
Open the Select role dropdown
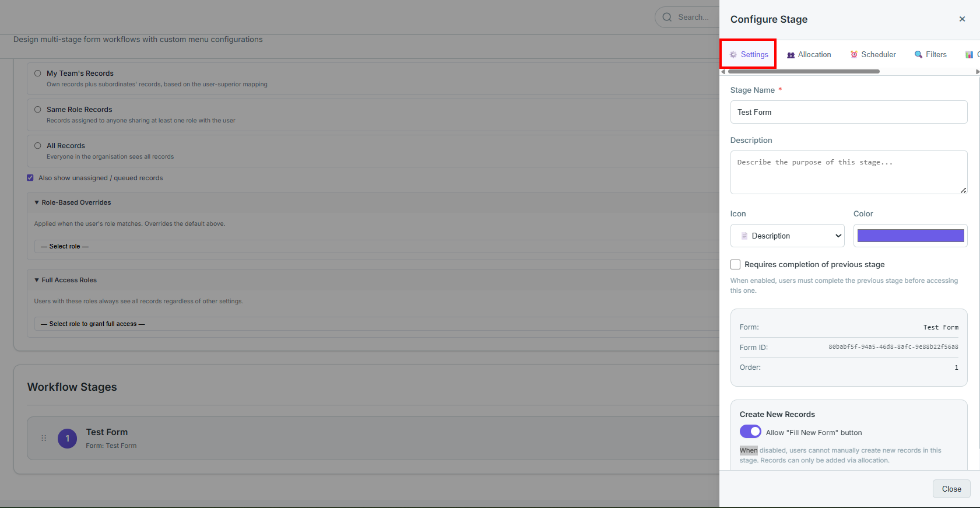[377, 246]
